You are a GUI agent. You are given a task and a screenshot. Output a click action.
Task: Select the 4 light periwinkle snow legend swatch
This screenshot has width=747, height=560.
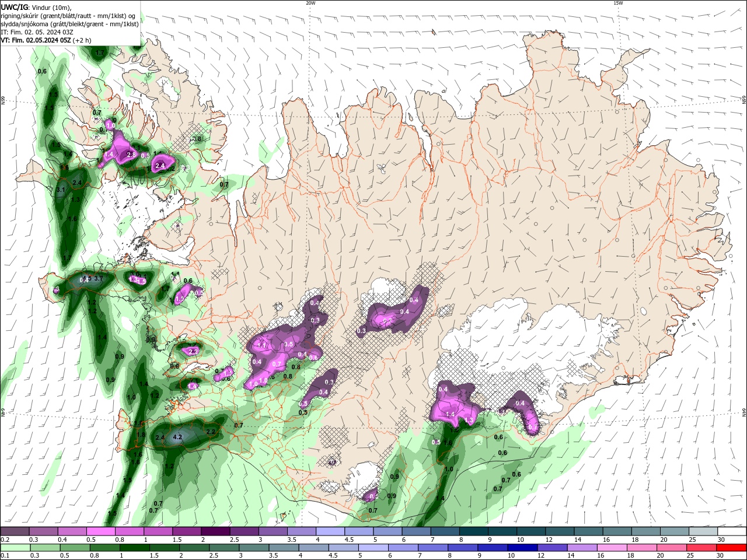[330, 531]
